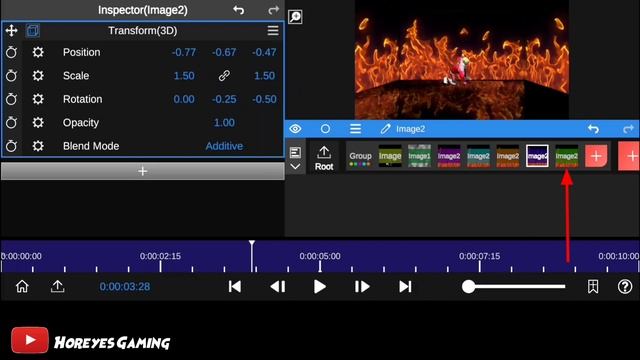This screenshot has height=360, width=640.
Task: Jump to the end of timeline
Action: click(405, 287)
